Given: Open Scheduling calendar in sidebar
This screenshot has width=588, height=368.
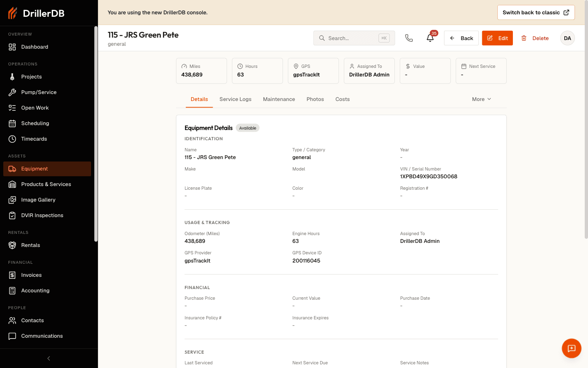Looking at the screenshot, I should click(47, 123).
